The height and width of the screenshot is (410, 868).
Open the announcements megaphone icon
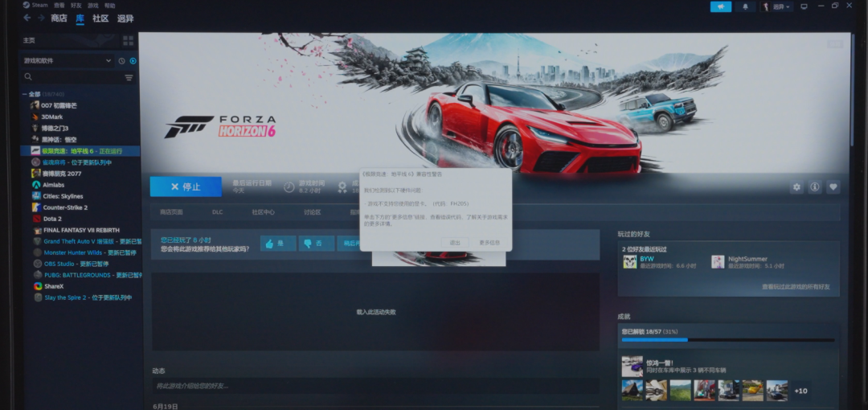721,6
